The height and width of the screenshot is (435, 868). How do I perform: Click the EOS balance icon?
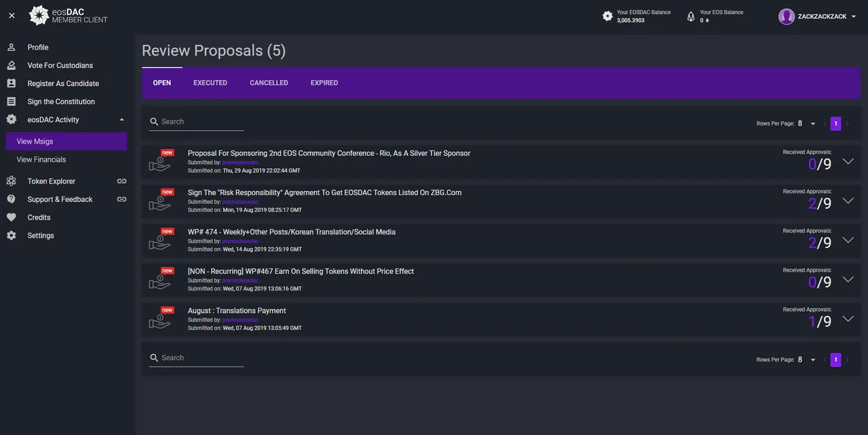pos(691,16)
